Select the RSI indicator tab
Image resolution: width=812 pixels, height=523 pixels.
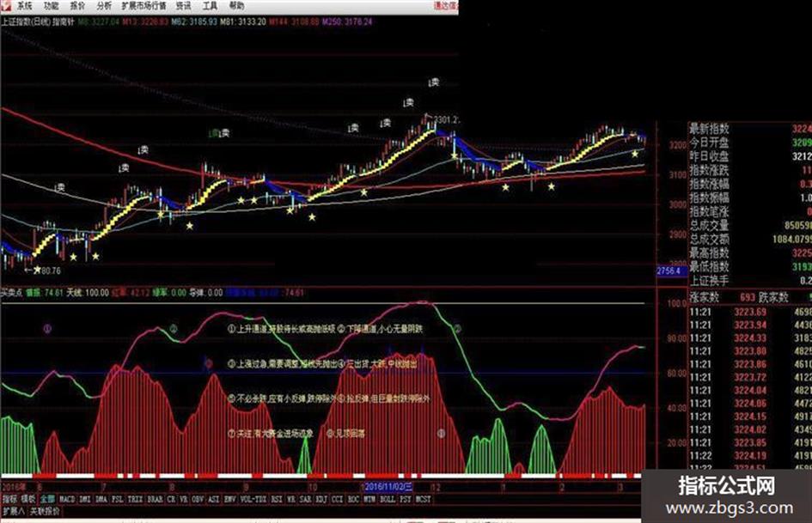tap(277, 499)
